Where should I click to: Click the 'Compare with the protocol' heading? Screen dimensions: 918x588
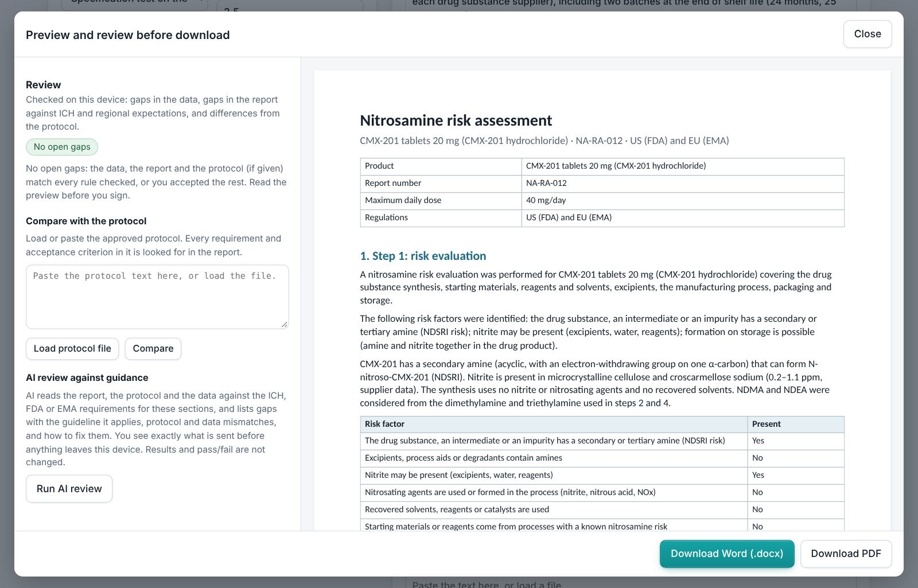tap(86, 221)
